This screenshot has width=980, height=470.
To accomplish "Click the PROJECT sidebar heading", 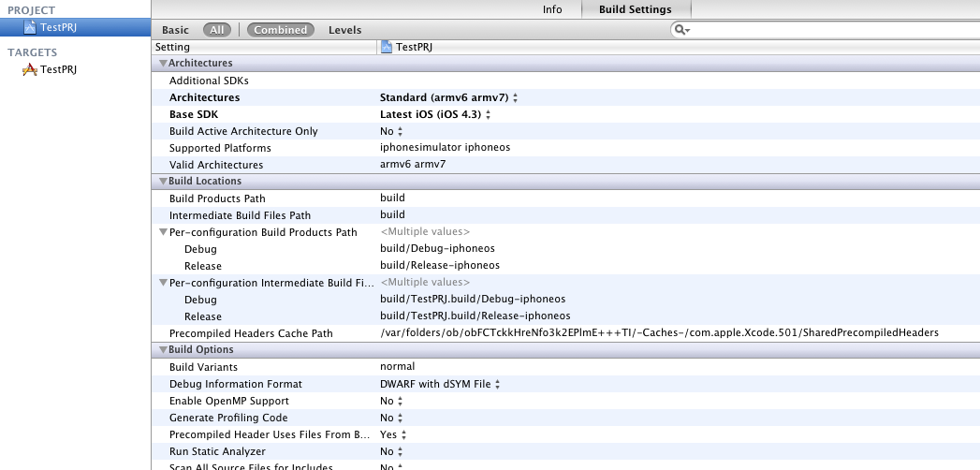I will (x=31, y=10).
